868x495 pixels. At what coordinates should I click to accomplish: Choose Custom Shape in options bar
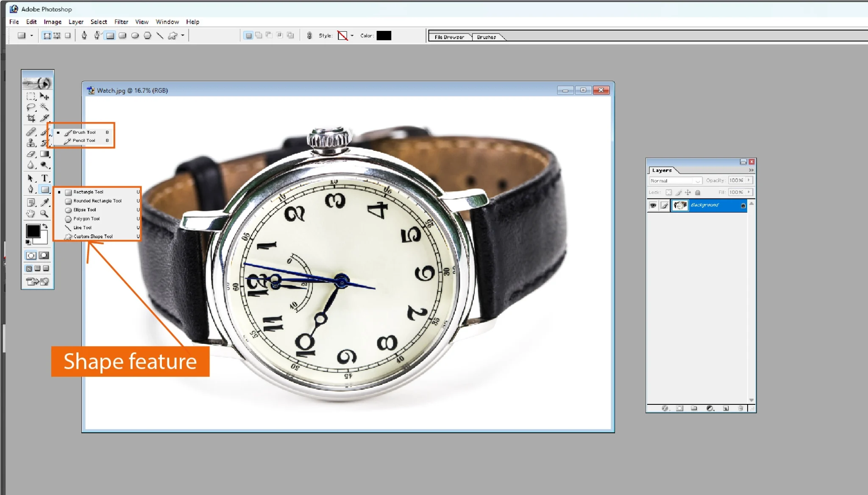point(172,36)
